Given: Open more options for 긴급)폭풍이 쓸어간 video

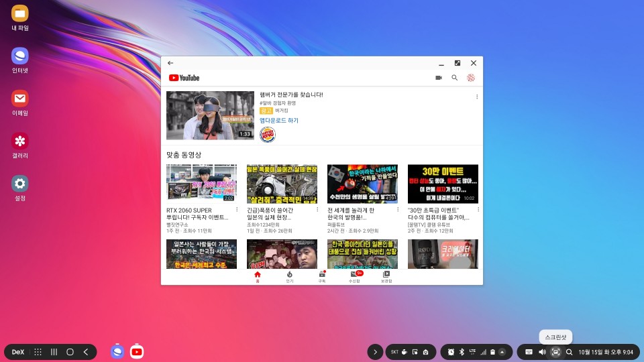Looking at the screenshot, I should [317, 209].
